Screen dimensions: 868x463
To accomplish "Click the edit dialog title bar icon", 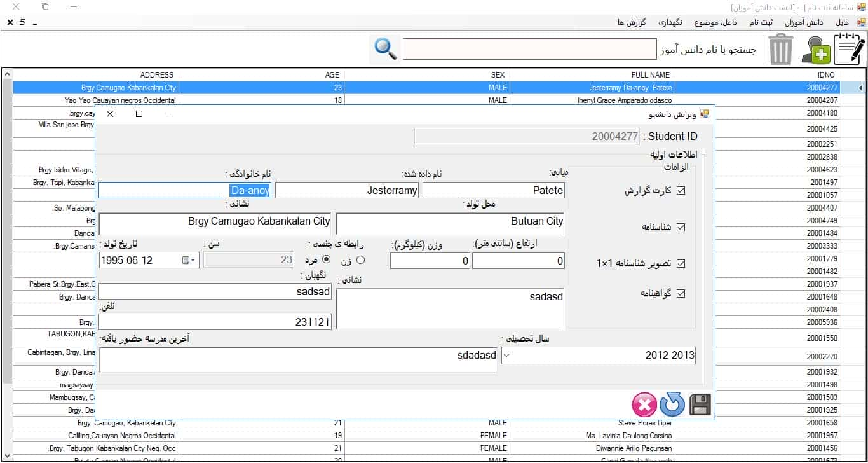I will [704, 114].
